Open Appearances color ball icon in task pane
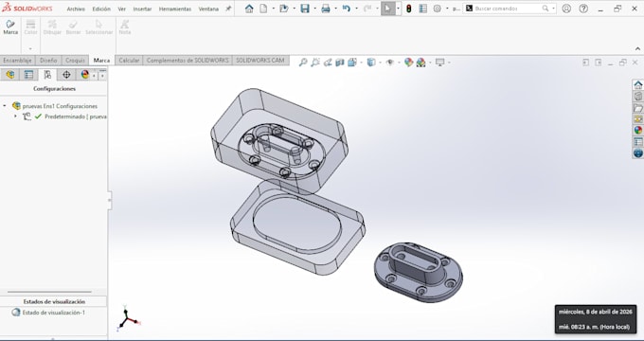 (637, 130)
